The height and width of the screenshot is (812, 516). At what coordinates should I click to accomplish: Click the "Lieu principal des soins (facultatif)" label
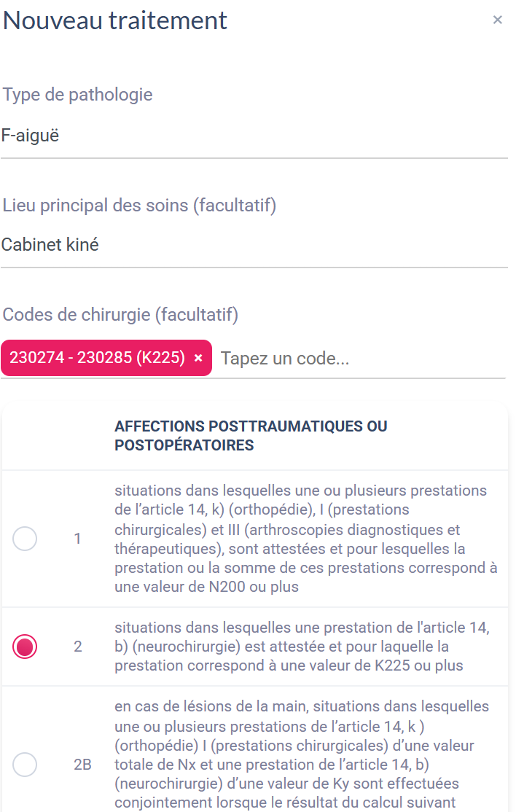(x=139, y=206)
